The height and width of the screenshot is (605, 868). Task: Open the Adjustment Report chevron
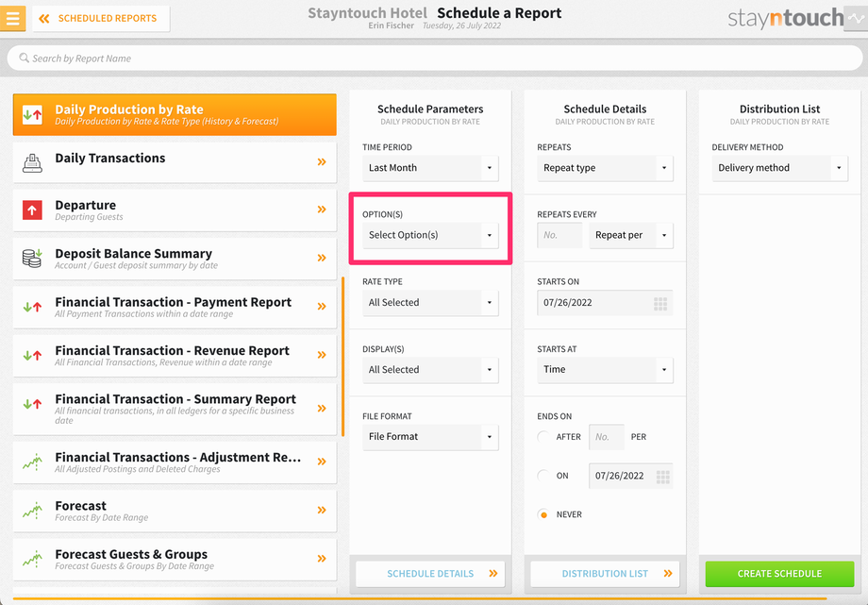pos(322,462)
